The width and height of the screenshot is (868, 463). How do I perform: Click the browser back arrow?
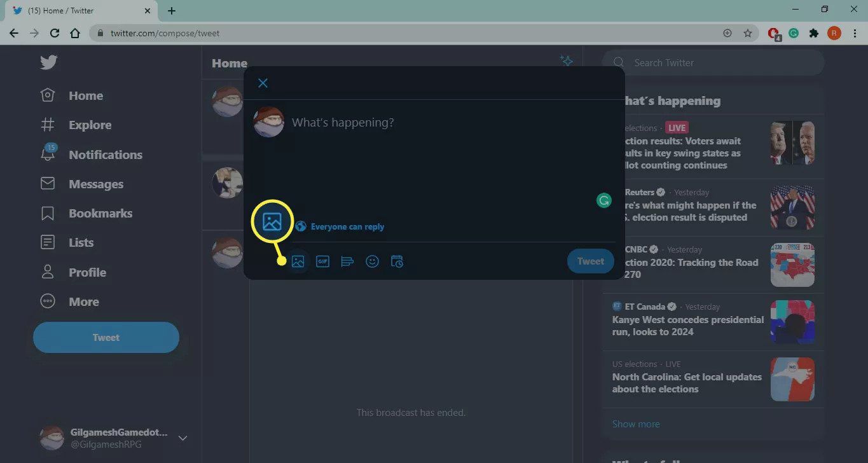point(14,33)
